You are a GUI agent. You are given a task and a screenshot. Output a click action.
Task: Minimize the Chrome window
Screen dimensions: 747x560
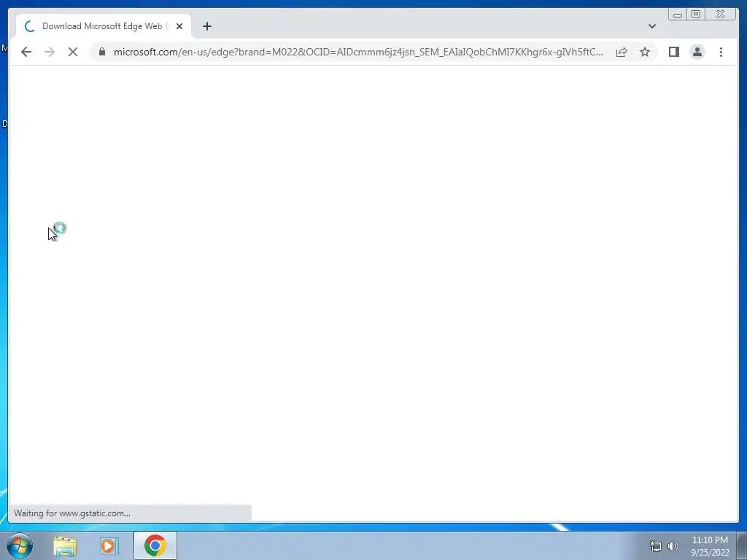click(678, 15)
